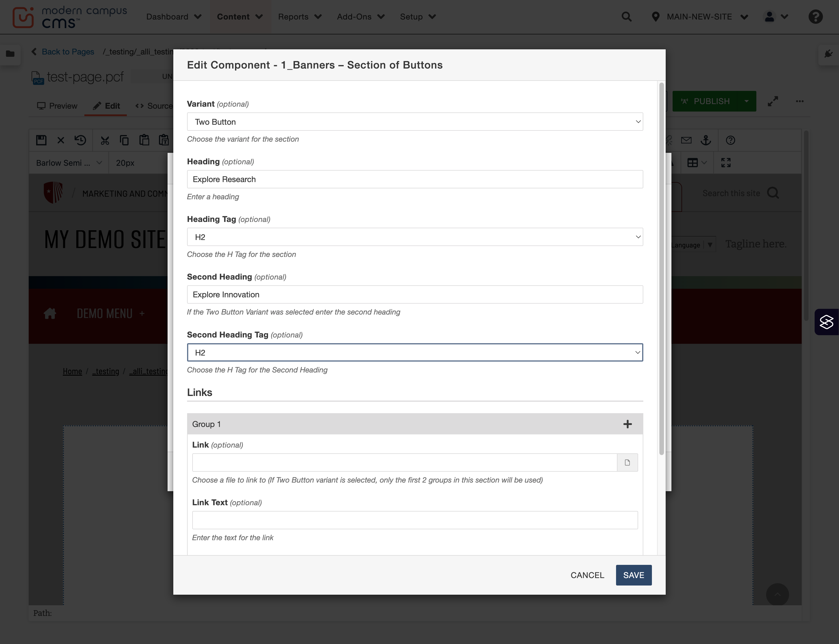Click the copy icon in editor toolbar
The height and width of the screenshot is (644, 839).
tap(124, 140)
